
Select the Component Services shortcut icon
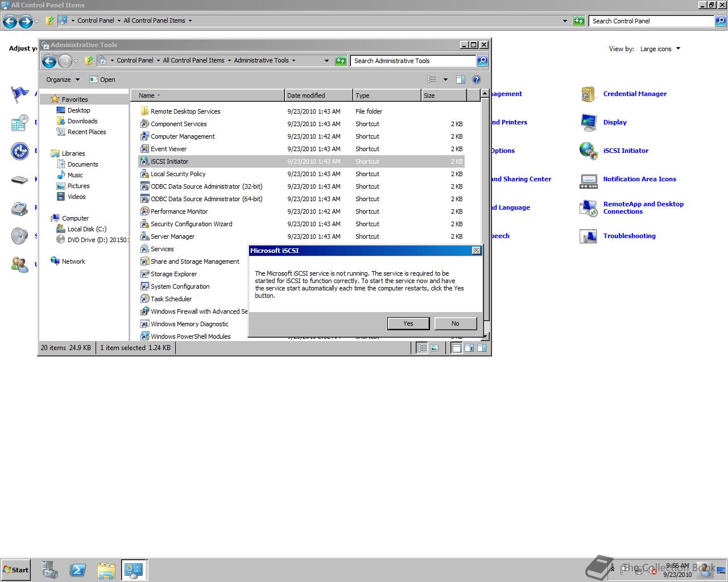click(144, 124)
